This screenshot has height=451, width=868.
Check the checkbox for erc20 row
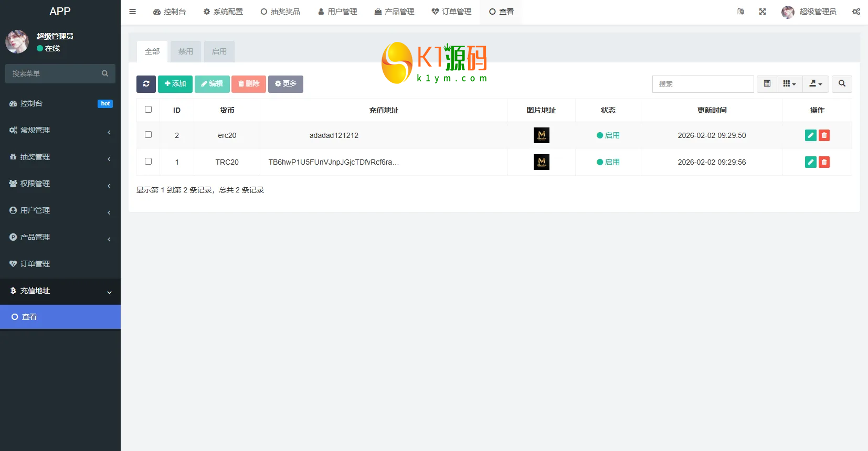pos(148,135)
